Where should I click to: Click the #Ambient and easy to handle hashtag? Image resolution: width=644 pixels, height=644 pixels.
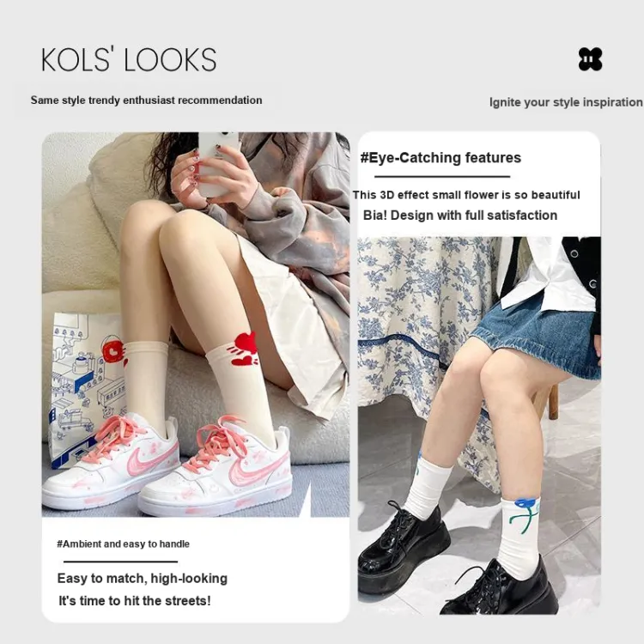(123, 544)
